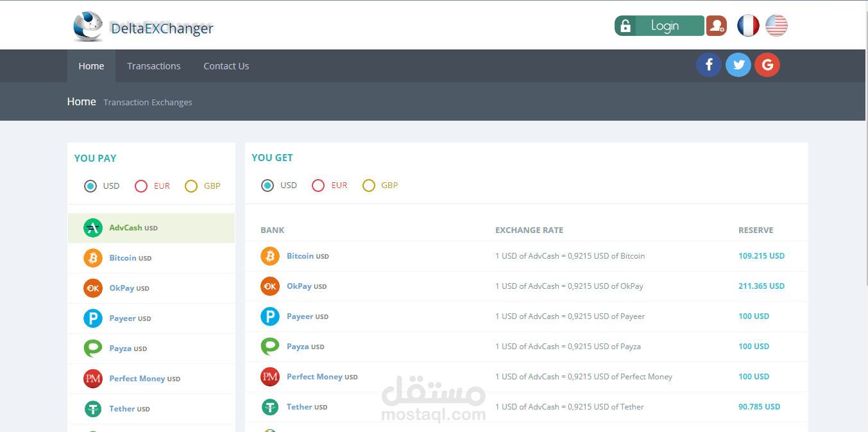Screen dimensions: 868x432
Task: Click the OkPay icon in the You Get list
Action: [269, 286]
